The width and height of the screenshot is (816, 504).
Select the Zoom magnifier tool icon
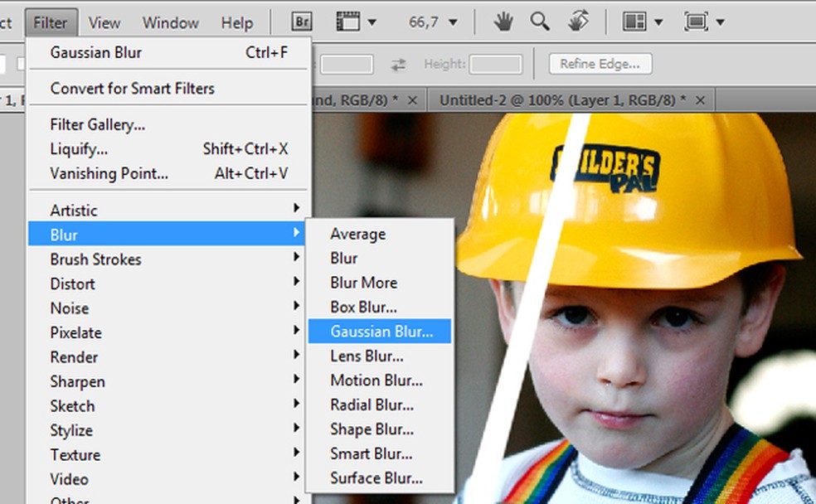tap(540, 22)
